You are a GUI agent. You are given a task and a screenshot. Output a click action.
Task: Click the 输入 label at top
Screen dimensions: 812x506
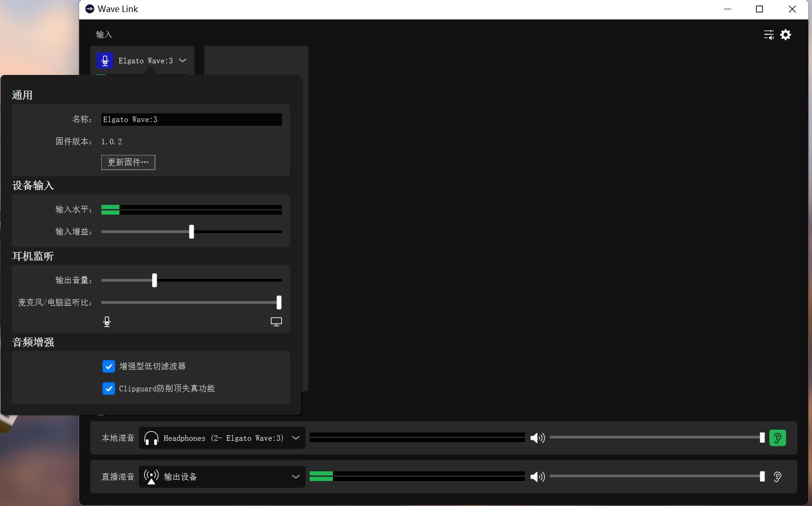coord(104,35)
